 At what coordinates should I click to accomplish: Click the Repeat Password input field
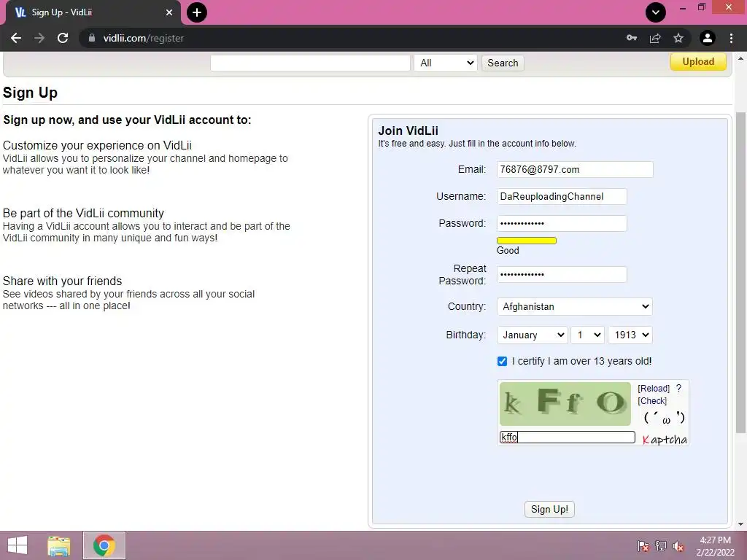pyautogui.click(x=562, y=274)
